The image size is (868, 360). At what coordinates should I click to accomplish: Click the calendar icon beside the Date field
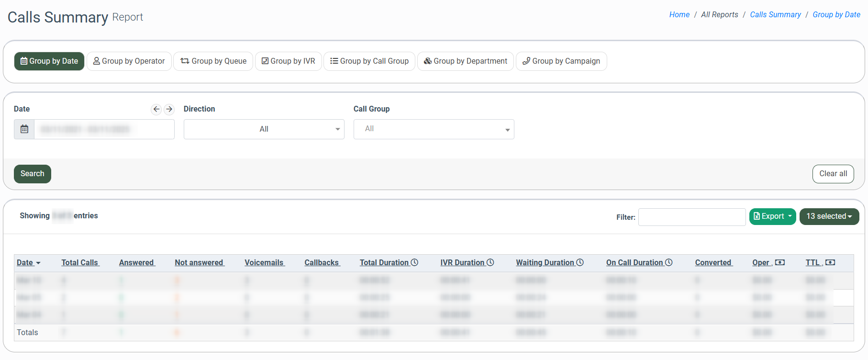[x=24, y=129]
